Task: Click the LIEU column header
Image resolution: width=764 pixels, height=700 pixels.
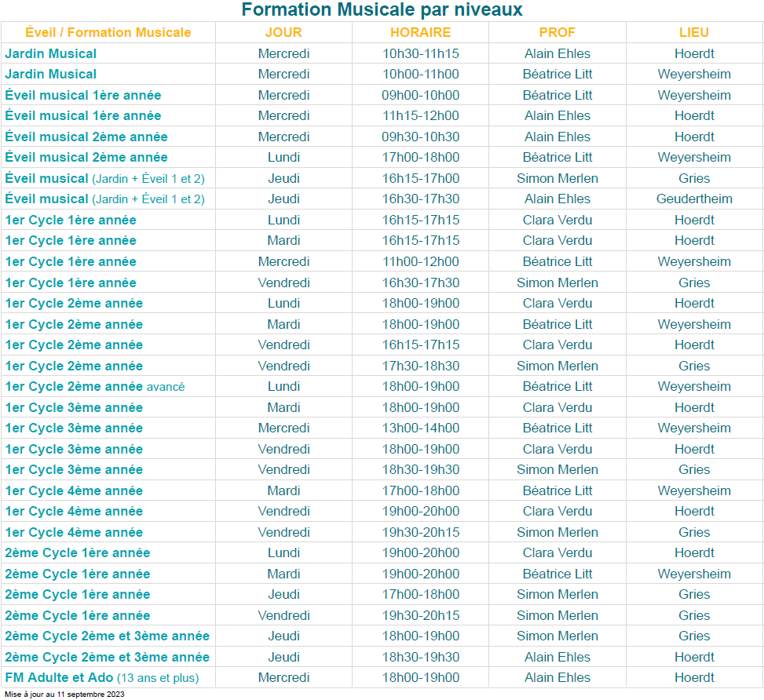Action: [694, 33]
